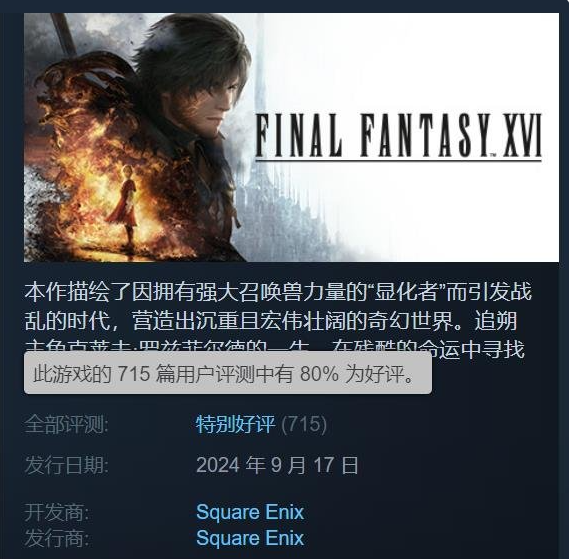Click the 全部评测 label
This screenshot has width=569, height=559.
click(66, 424)
